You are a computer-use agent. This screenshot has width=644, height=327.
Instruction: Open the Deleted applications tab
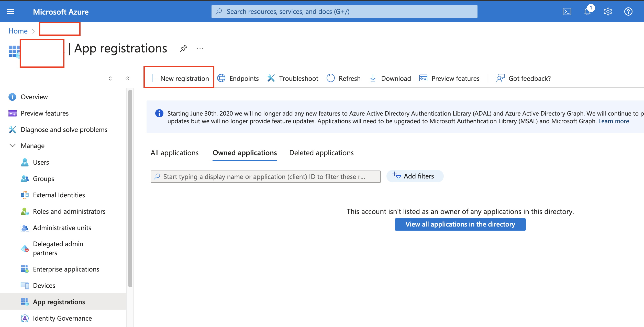[321, 153]
